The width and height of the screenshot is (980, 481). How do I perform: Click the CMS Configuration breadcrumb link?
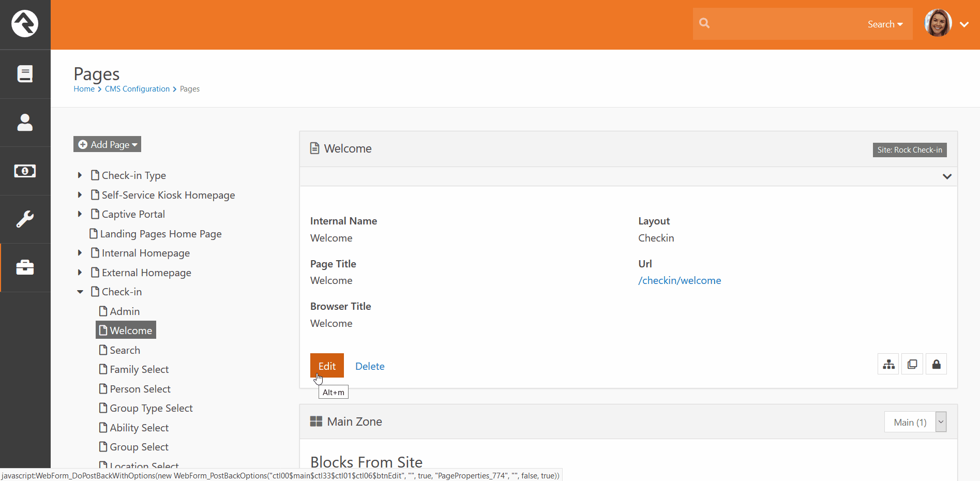coord(137,89)
